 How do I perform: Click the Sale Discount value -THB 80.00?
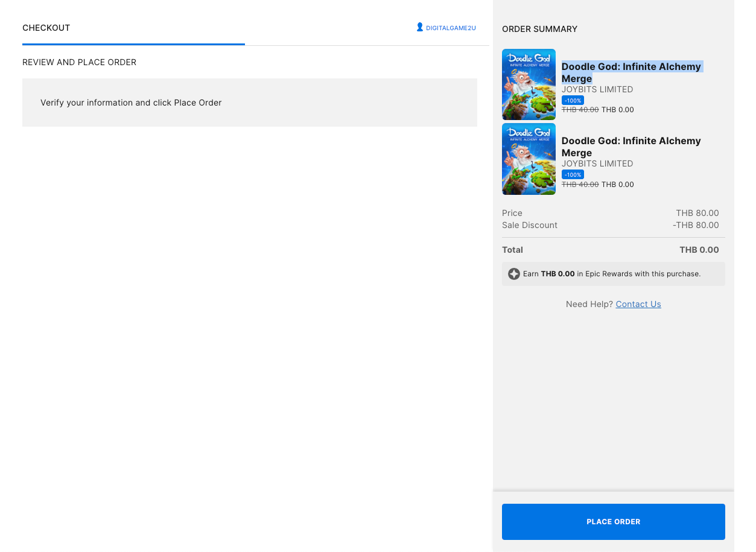click(x=696, y=225)
